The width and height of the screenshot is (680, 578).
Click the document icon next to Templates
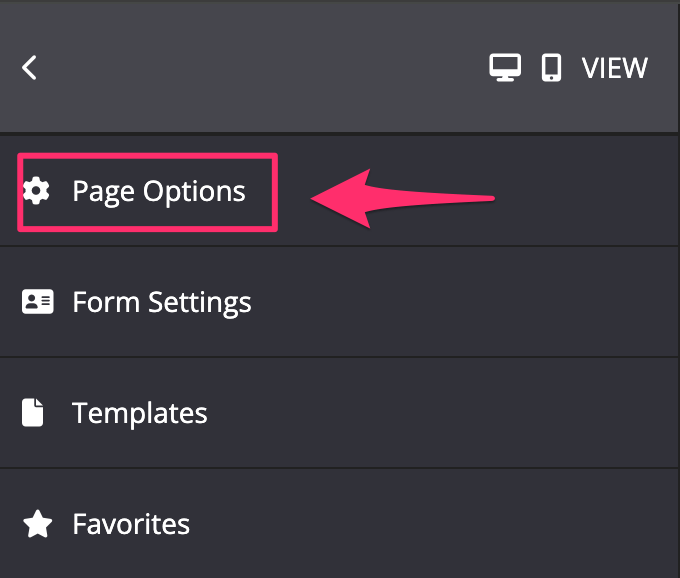(33, 412)
